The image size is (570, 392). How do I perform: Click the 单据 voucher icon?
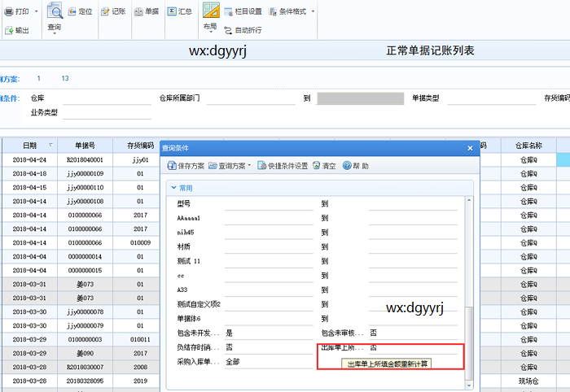138,11
